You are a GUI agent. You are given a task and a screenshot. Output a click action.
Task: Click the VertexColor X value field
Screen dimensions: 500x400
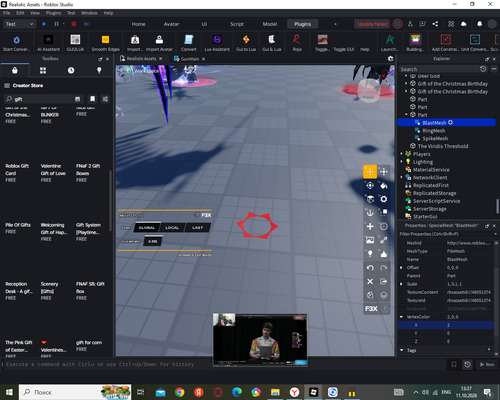tap(469, 325)
